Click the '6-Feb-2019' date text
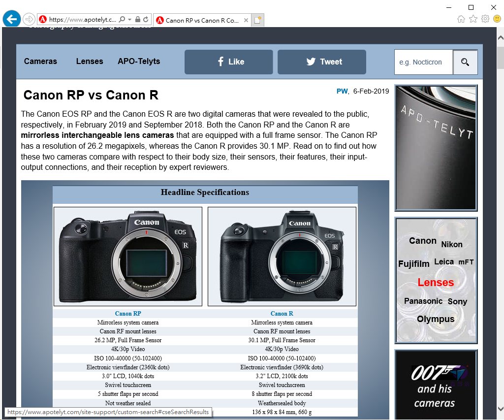504x420 pixels. (371, 91)
